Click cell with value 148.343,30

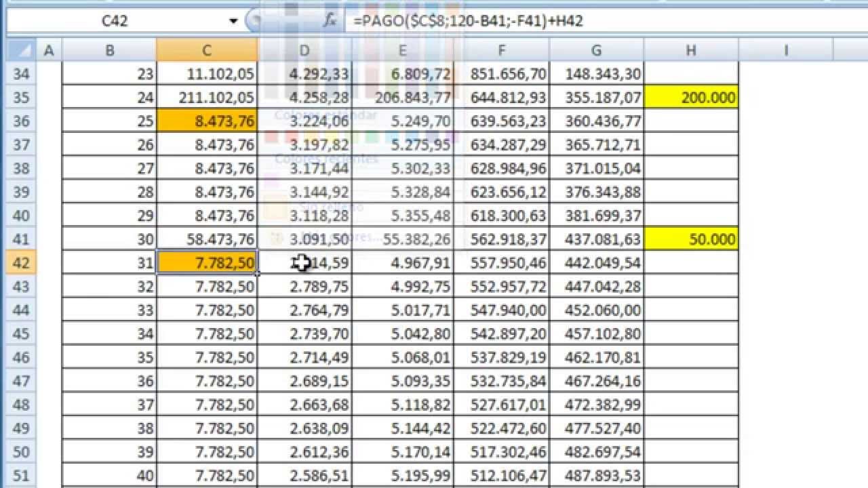point(597,73)
